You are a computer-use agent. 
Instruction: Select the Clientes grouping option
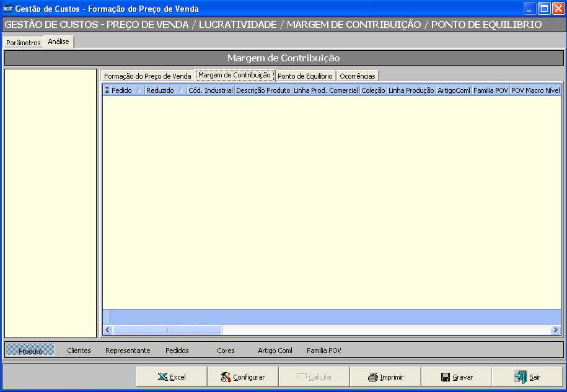[x=79, y=351]
